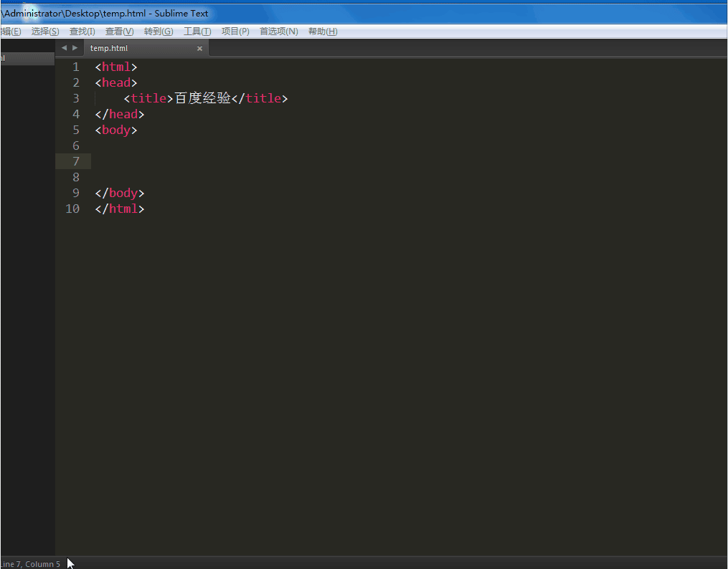The width and height of the screenshot is (728, 569).
Task: Open the 查找(I) menu
Action: click(x=82, y=31)
